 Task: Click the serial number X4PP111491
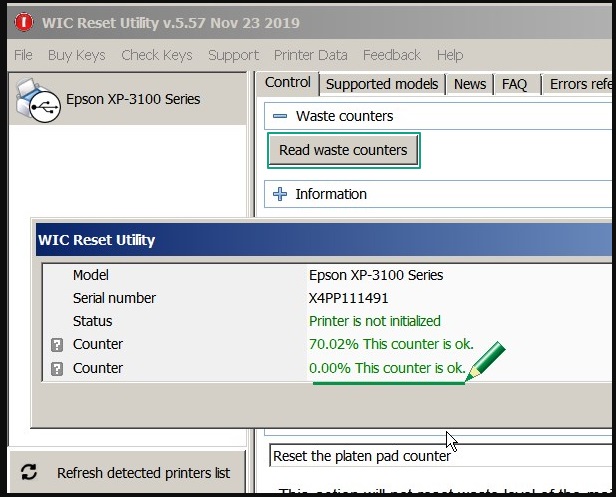(x=348, y=298)
